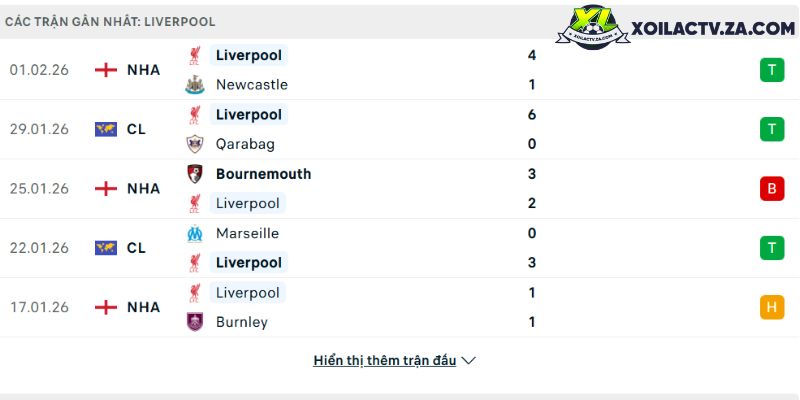This screenshot has height=400, width=800.
Task: Click the NHA league label for 17.01.26
Action: (x=143, y=307)
